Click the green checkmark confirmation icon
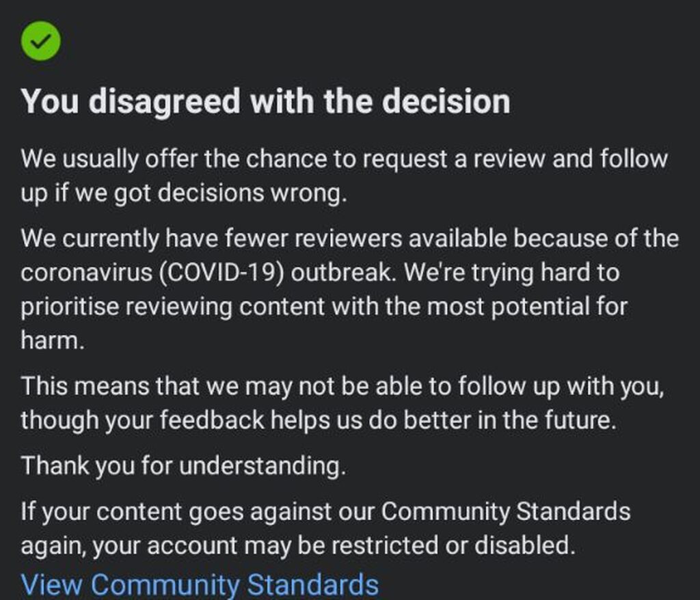Viewport: 700px width, 600px height. coord(40,40)
